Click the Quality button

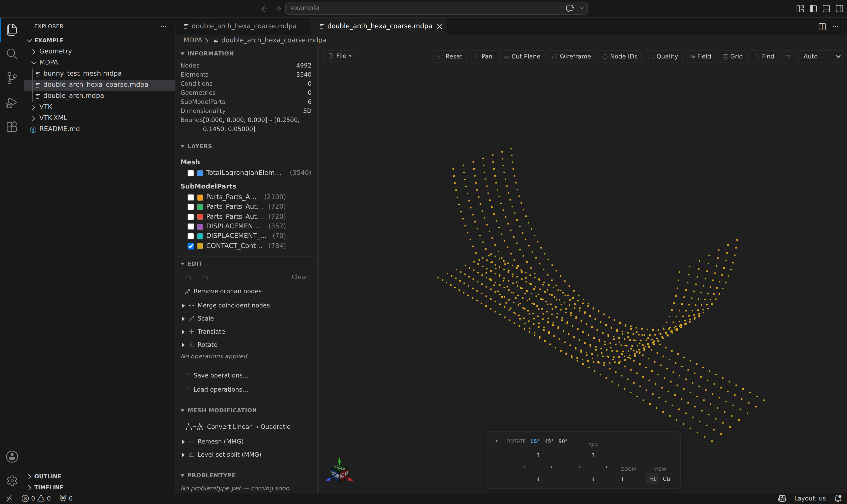pyautogui.click(x=663, y=56)
